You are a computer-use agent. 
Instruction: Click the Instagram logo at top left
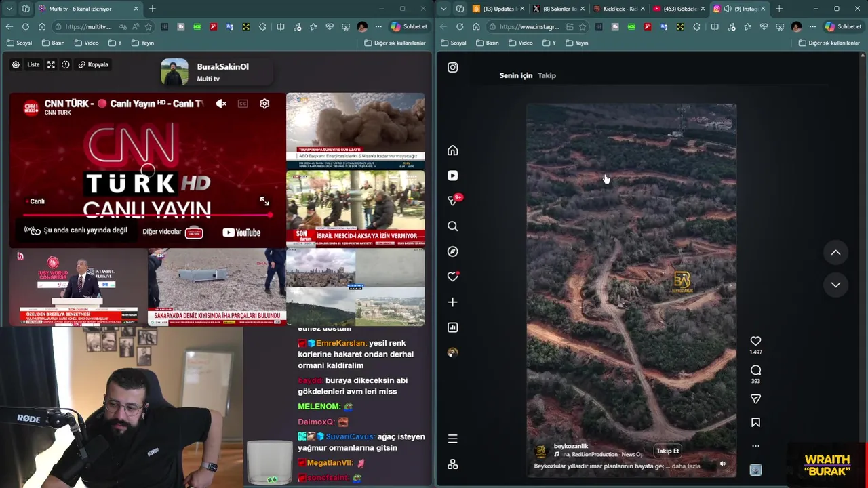(x=452, y=67)
